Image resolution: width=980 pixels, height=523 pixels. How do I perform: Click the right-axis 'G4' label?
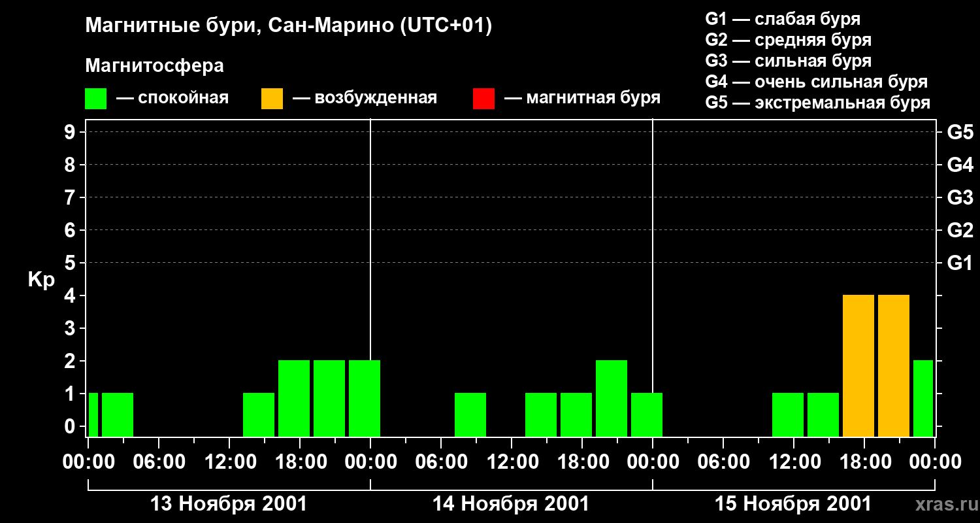click(960, 165)
